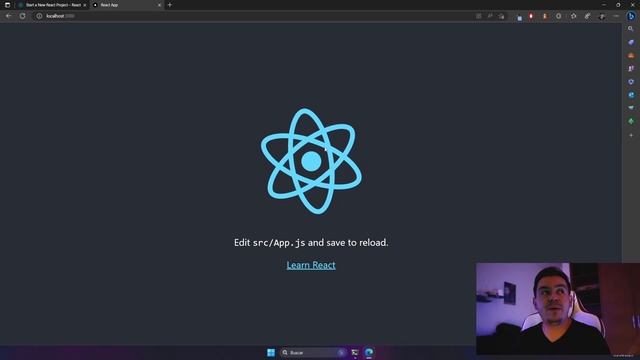Close the React App tab

(159, 5)
